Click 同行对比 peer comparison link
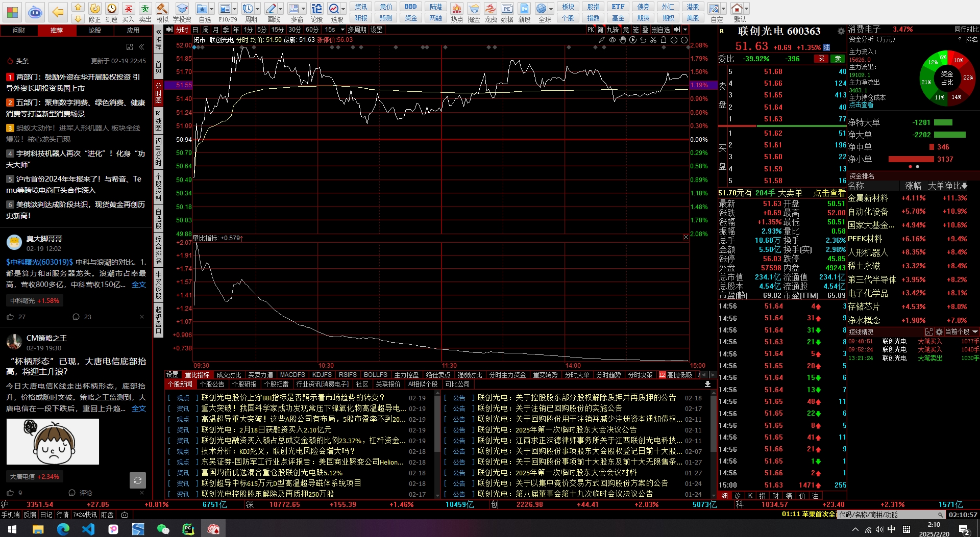 pyautogui.click(x=967, y=30)
